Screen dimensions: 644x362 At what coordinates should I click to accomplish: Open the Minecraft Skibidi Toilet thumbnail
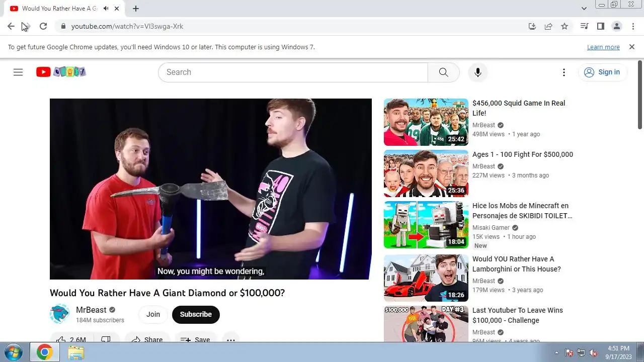(x=426, y=225)
